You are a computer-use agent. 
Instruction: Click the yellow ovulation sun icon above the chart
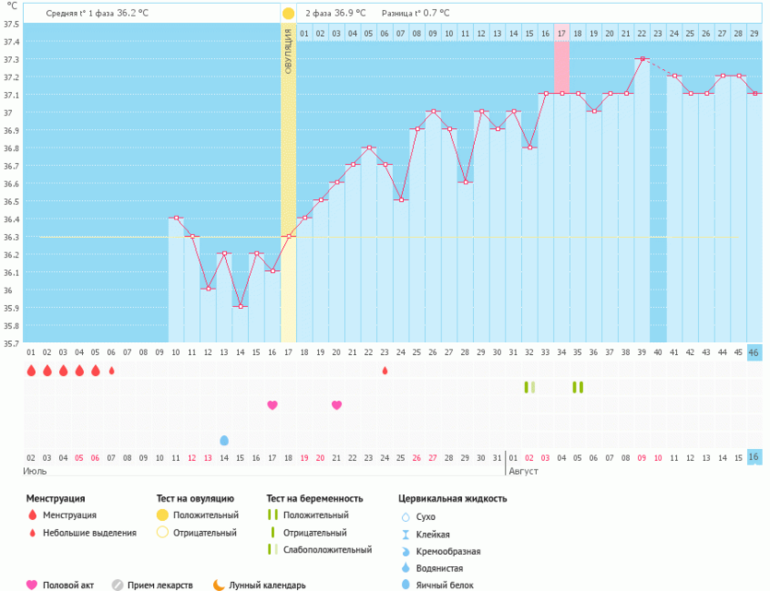(288, 13)
